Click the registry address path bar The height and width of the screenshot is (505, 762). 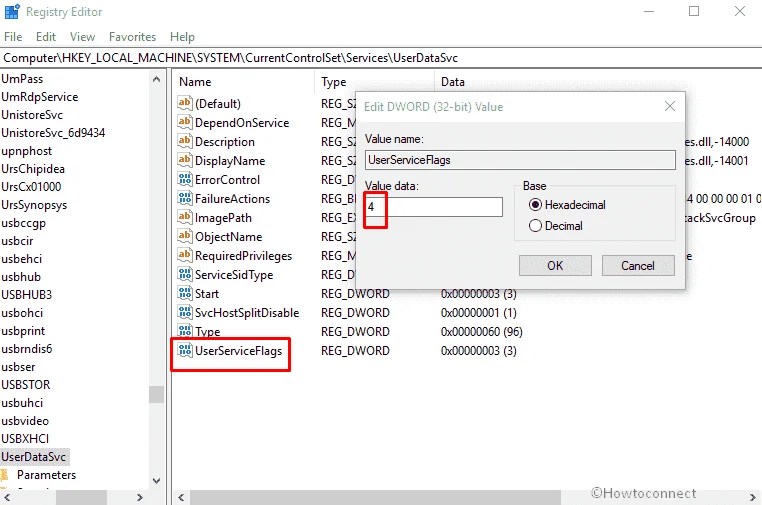(381, 58)
